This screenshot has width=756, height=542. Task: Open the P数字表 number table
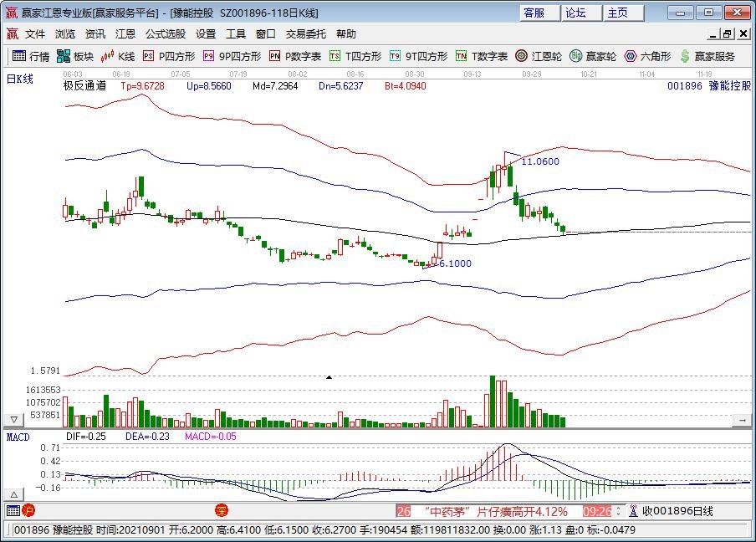click(295, 57)
